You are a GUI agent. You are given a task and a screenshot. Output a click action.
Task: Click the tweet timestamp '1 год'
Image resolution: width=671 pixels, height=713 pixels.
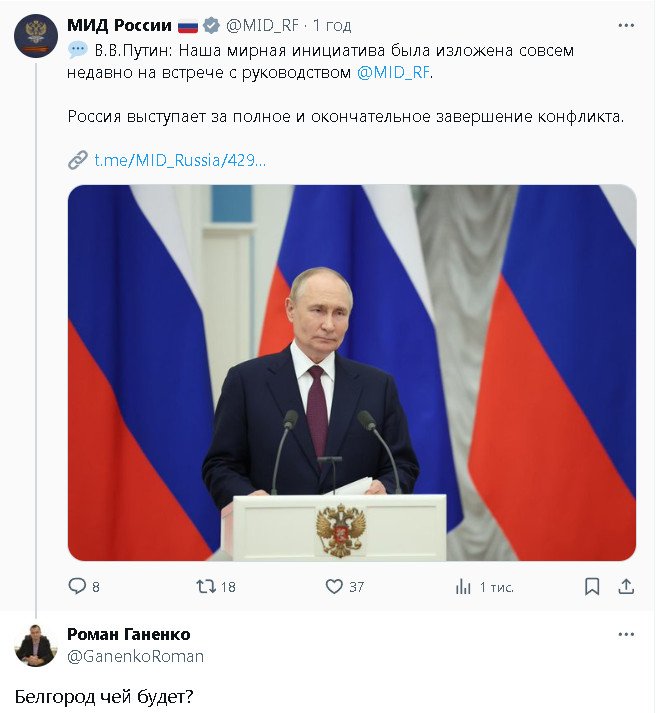(331, 26)
